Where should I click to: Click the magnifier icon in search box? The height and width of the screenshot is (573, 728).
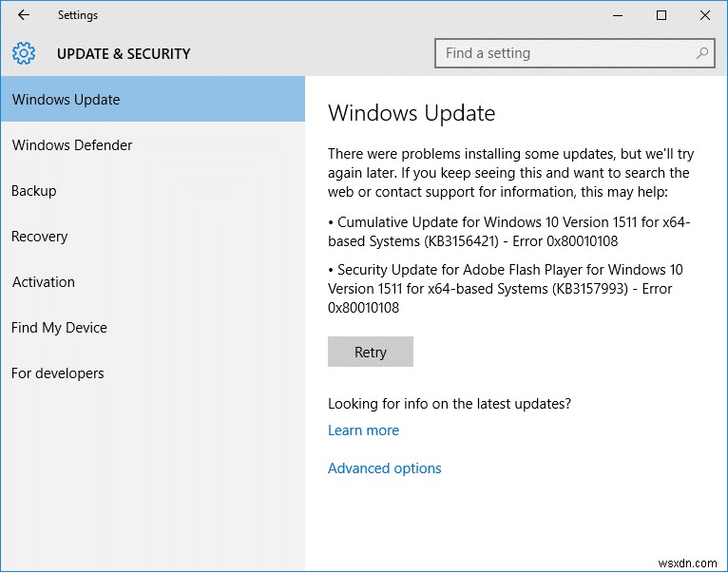tap(702, 53)
